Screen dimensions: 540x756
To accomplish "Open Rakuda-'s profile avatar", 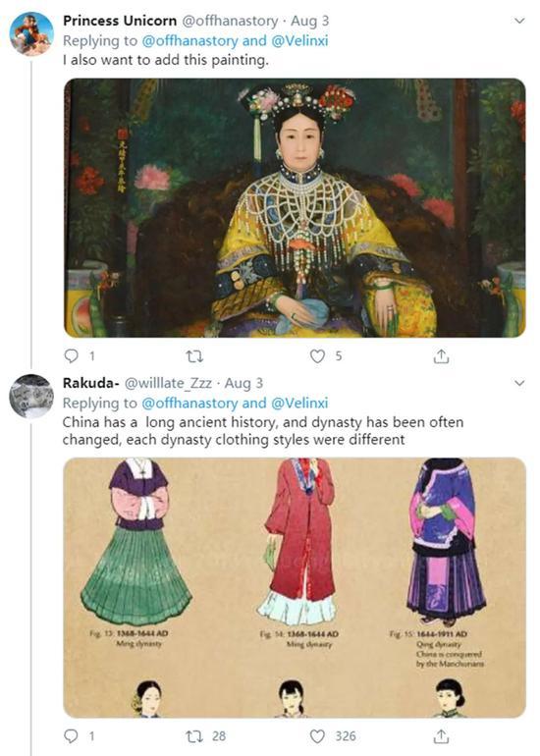I will point(31,397).
